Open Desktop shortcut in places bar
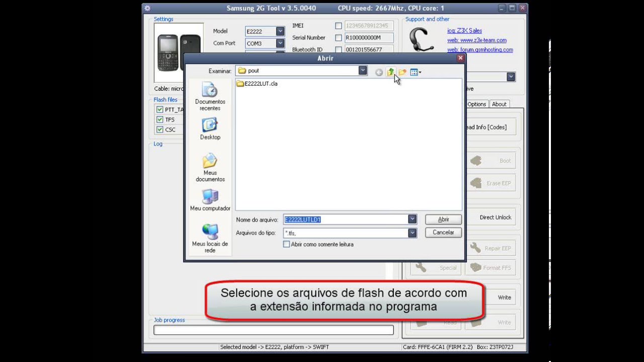 [x=210, y=129]
